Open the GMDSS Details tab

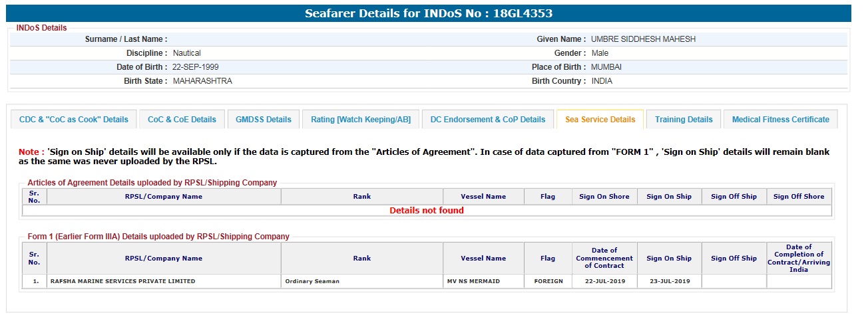click(263, 120)
